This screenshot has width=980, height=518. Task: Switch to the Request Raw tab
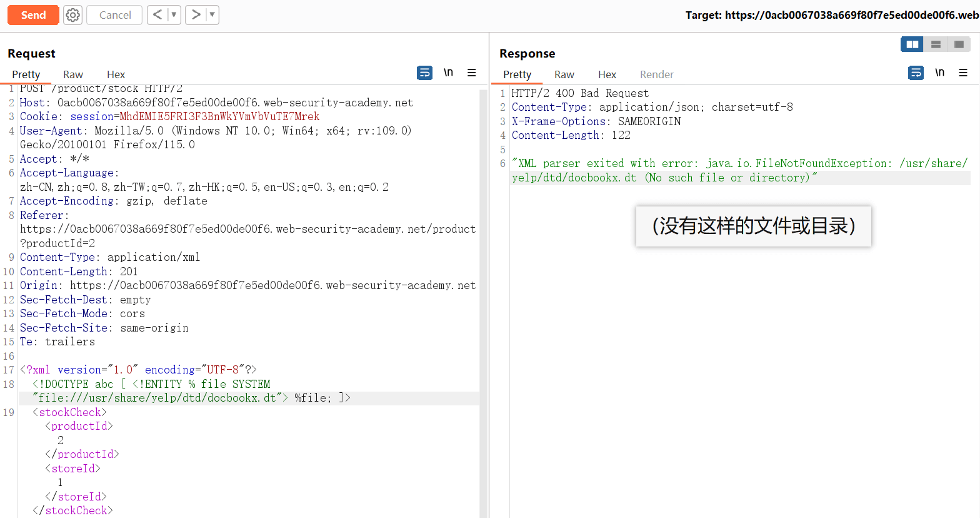click(73, 74)
